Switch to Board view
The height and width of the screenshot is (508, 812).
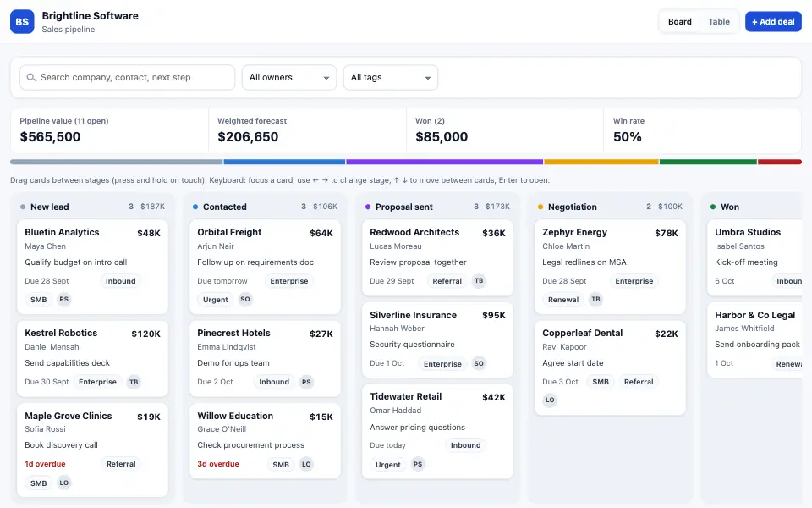tap(679, 22)
